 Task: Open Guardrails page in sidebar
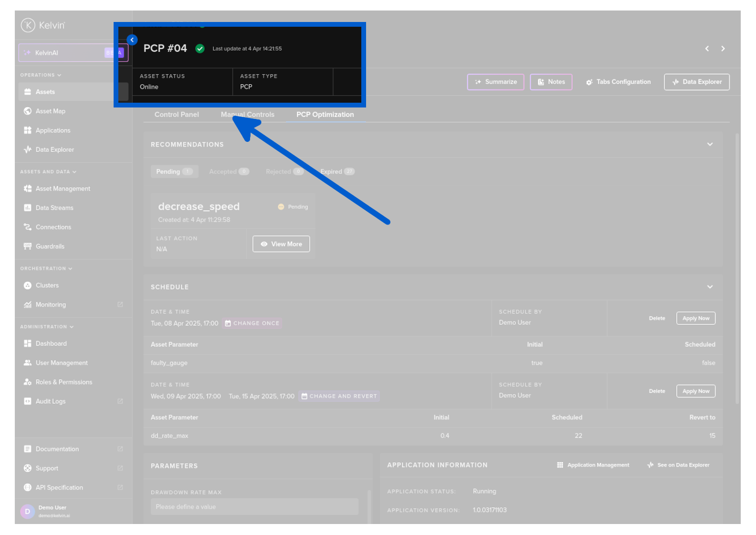(50, 246)
